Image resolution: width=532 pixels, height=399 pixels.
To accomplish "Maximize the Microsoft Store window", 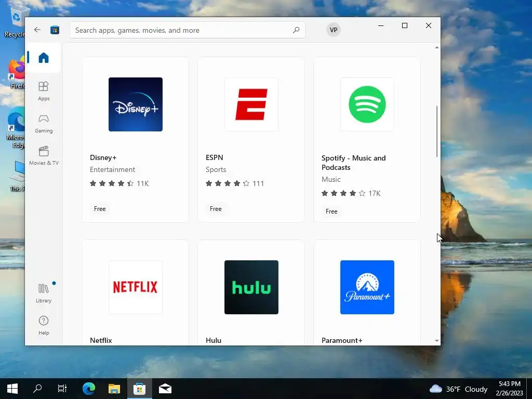I will [404, 25].
